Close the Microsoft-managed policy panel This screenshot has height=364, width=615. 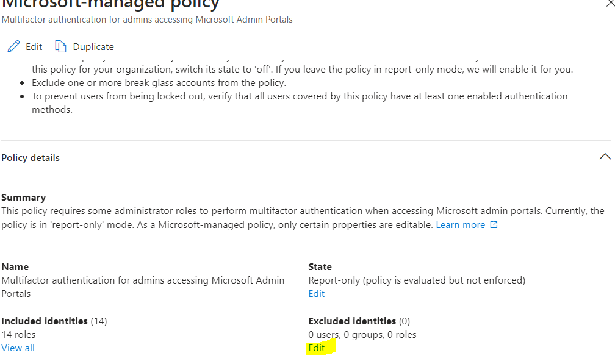610,4
